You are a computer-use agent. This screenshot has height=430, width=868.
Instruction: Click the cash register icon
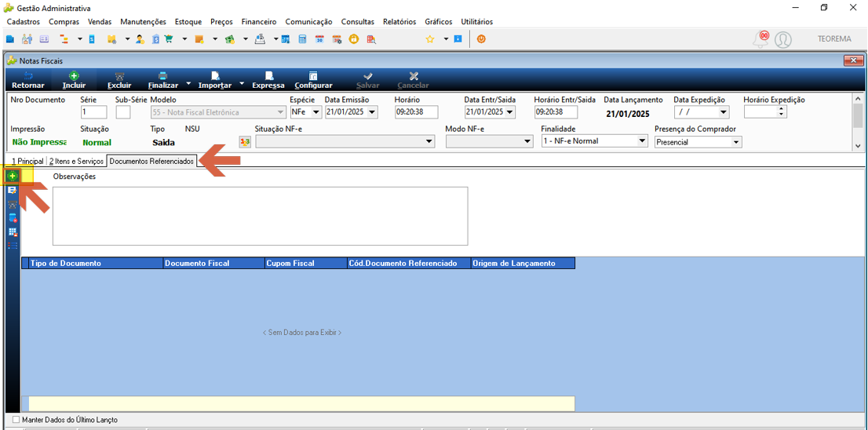tap(260, 39)
